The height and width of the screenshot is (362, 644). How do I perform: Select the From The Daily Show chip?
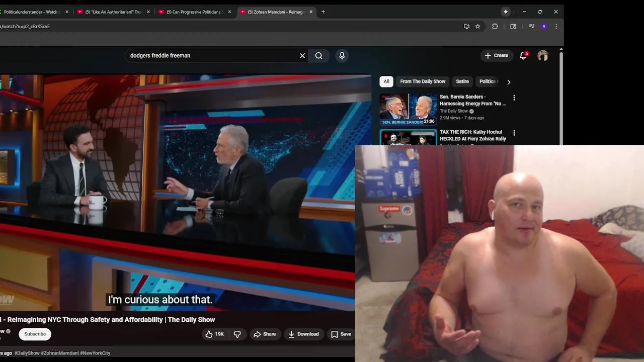(x=423, y=81)
